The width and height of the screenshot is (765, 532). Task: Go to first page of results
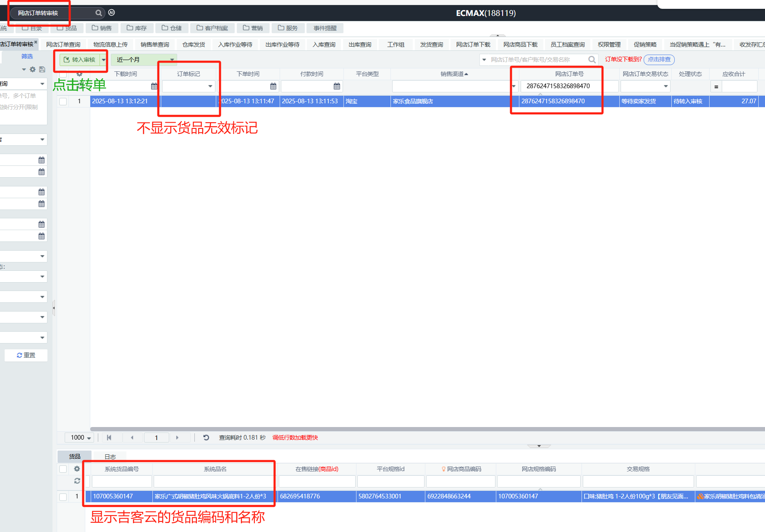click(109, 438)
